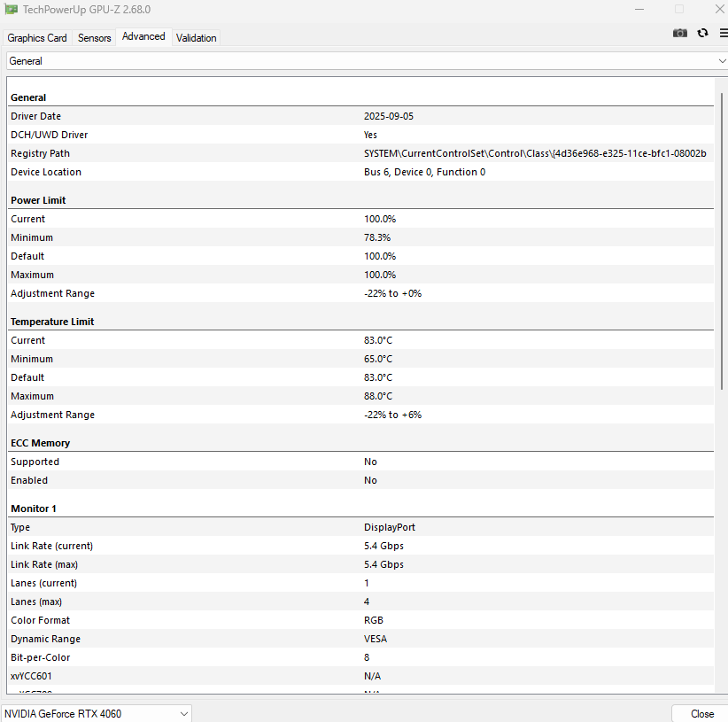Click the Link Rate (max) row
This screenshot has width=728, height=722.
360,564
